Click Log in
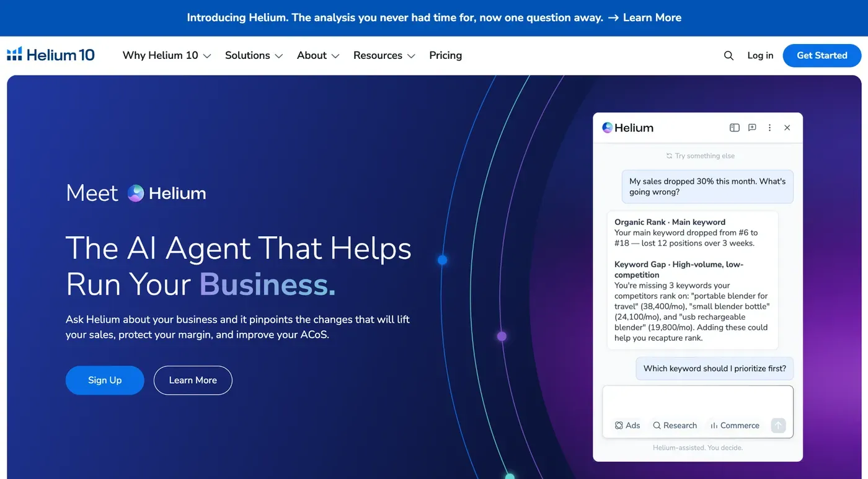Screen dimensions: 868x479 [x=760, y=55]
